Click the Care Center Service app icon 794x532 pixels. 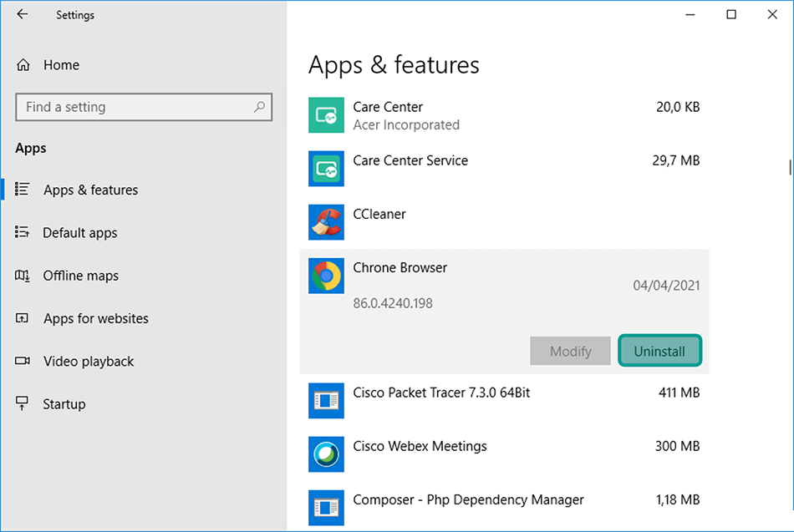pos(326,169)
